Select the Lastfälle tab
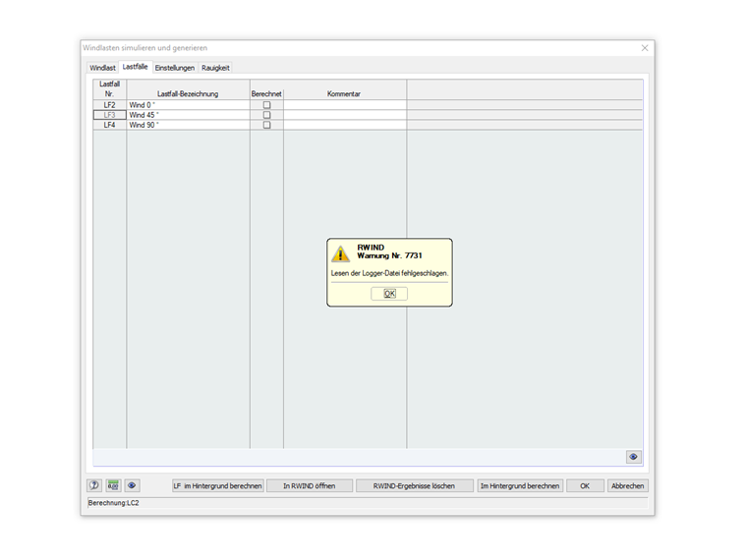747x560 pixels. tap(135, 67)
